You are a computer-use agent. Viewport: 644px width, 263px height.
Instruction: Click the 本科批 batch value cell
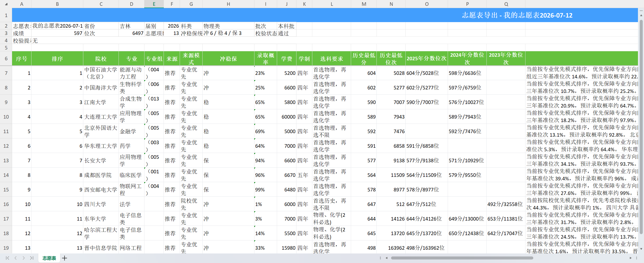tap(287, 26)
